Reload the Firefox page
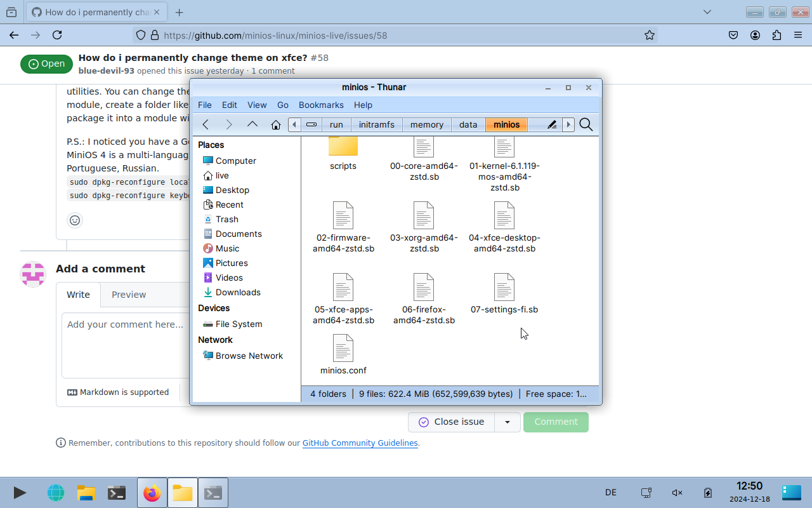Image resolution: width=812 pixels, height=508 pixels. [57, 36]
